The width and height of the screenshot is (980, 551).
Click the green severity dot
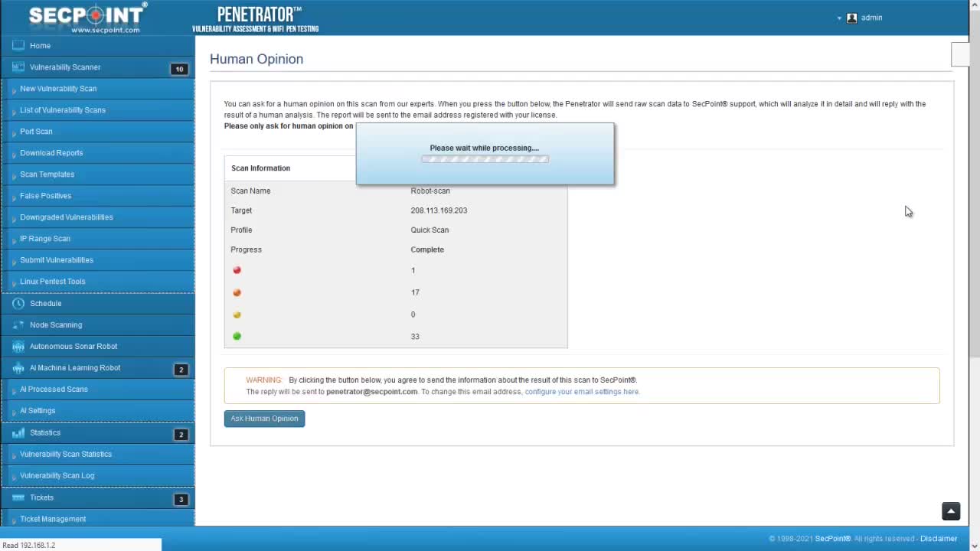[237, 336]
